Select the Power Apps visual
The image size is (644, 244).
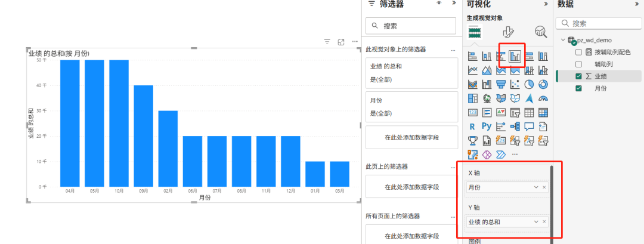487,155
